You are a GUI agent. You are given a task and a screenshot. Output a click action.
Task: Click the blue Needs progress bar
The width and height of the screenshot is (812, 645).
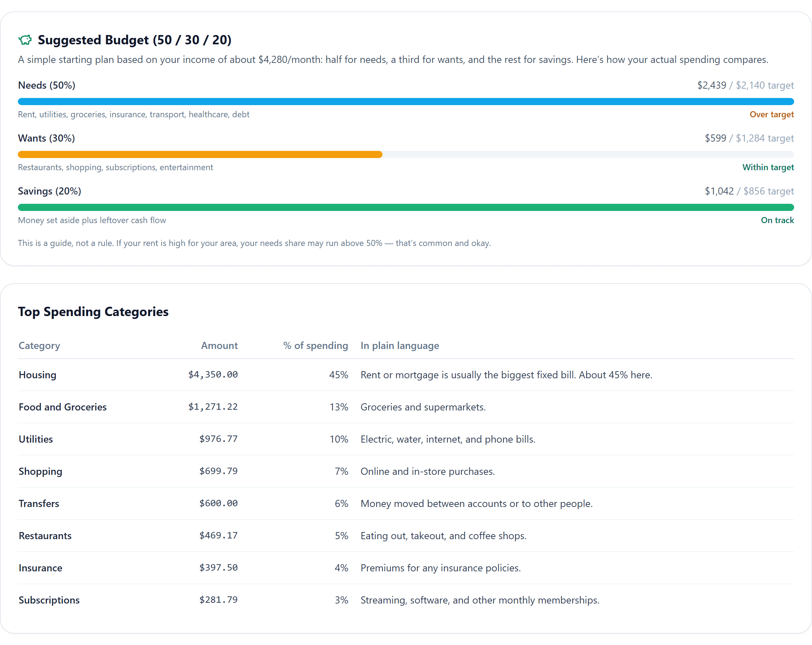coord(406,102)
